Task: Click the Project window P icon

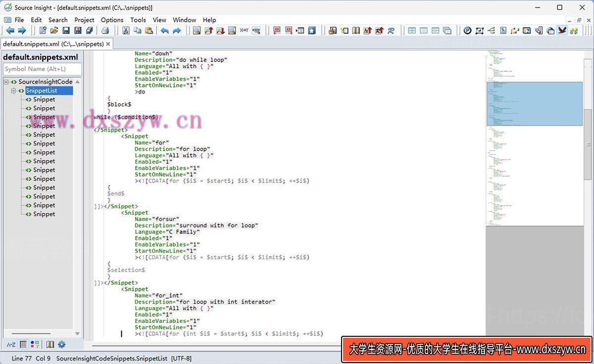Action: coord(467,31)
